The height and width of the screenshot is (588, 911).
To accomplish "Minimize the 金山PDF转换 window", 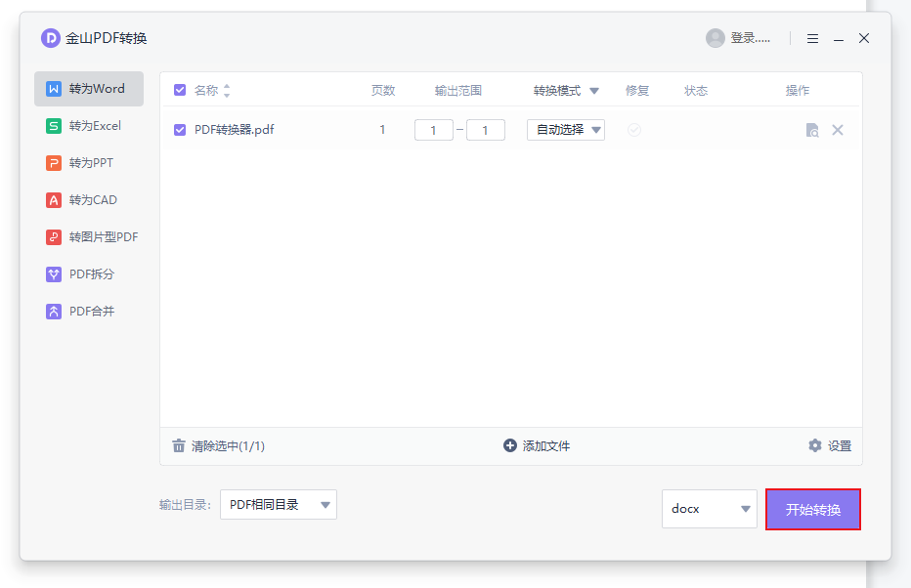I will pyautogui.click(x=839, y=39).
